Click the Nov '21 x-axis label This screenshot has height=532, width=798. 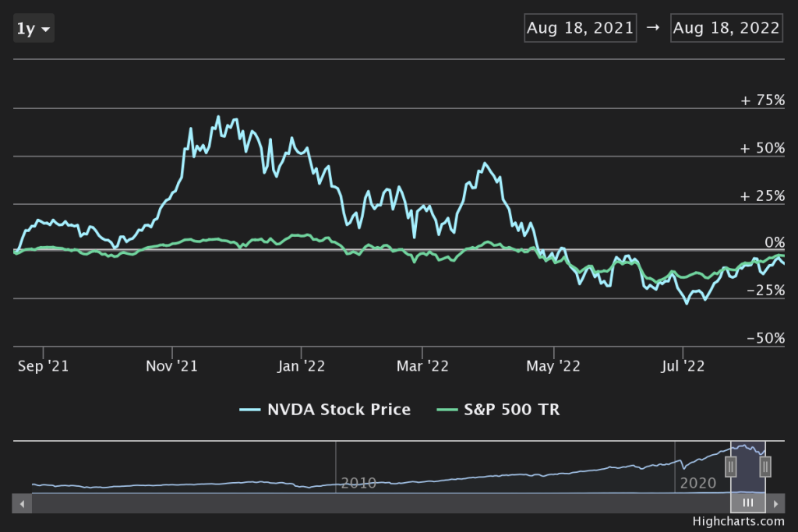click(x=171, y=365)
